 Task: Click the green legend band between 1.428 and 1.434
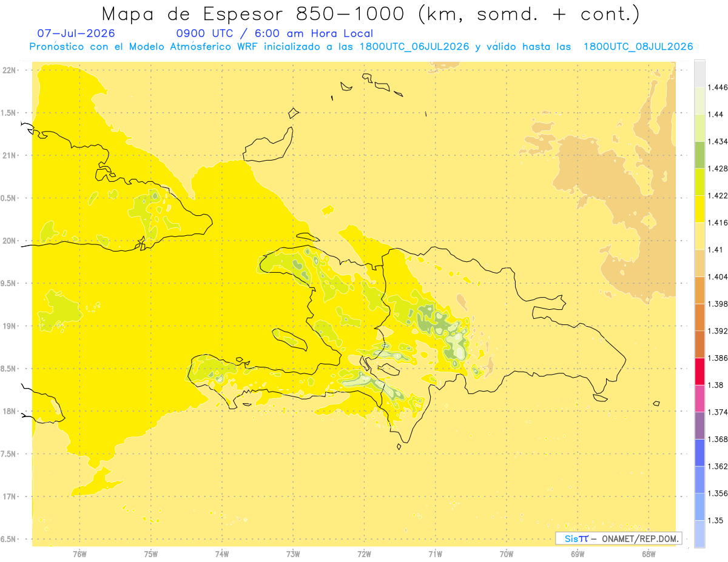point(699,155)
